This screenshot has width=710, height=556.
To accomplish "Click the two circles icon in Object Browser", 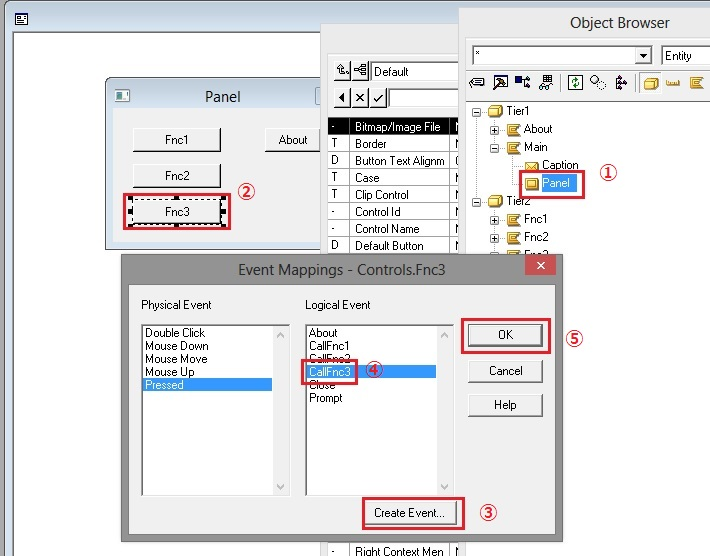I will (598, 82).
